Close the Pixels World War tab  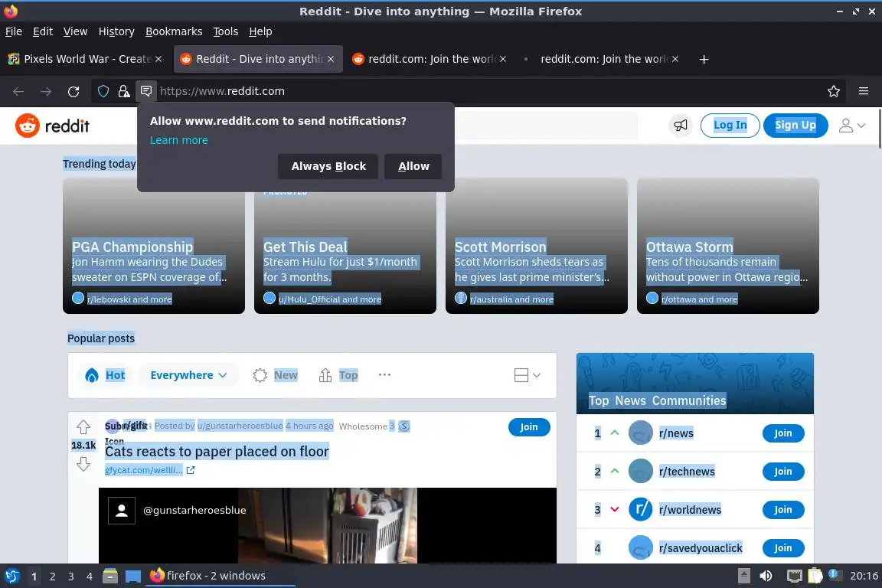click(x=158, y=59)
